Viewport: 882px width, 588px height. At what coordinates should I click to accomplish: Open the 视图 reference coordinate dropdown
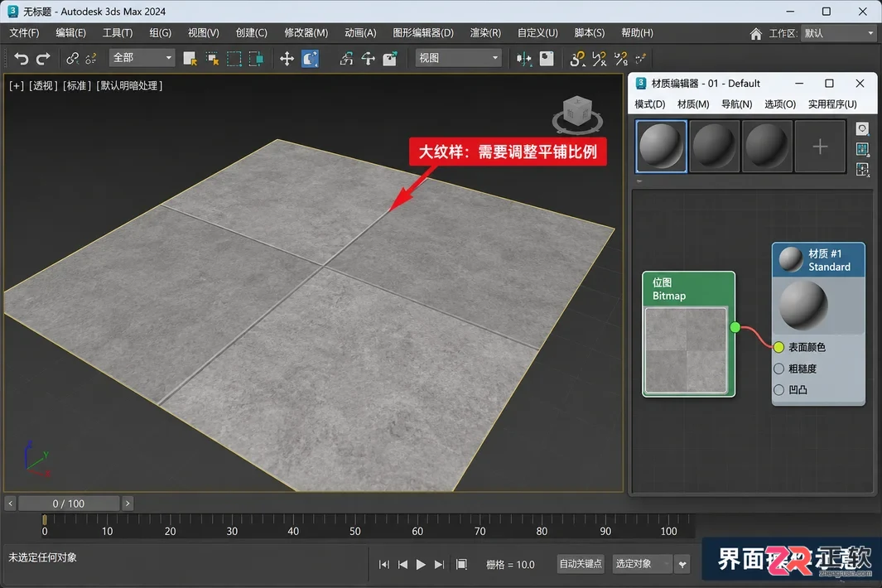[x=459, y=58]
